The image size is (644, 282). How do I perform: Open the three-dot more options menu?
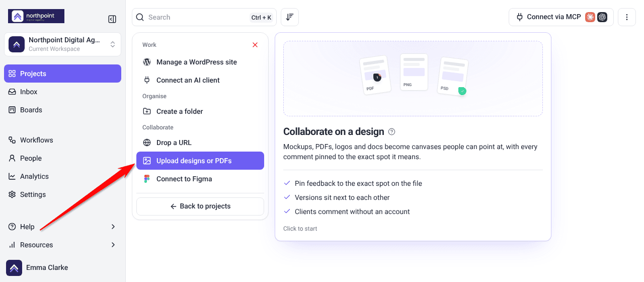coord(627,17)
